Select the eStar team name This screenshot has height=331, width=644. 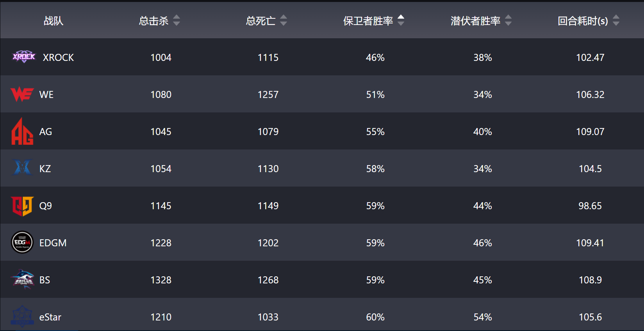pos(50,317)
